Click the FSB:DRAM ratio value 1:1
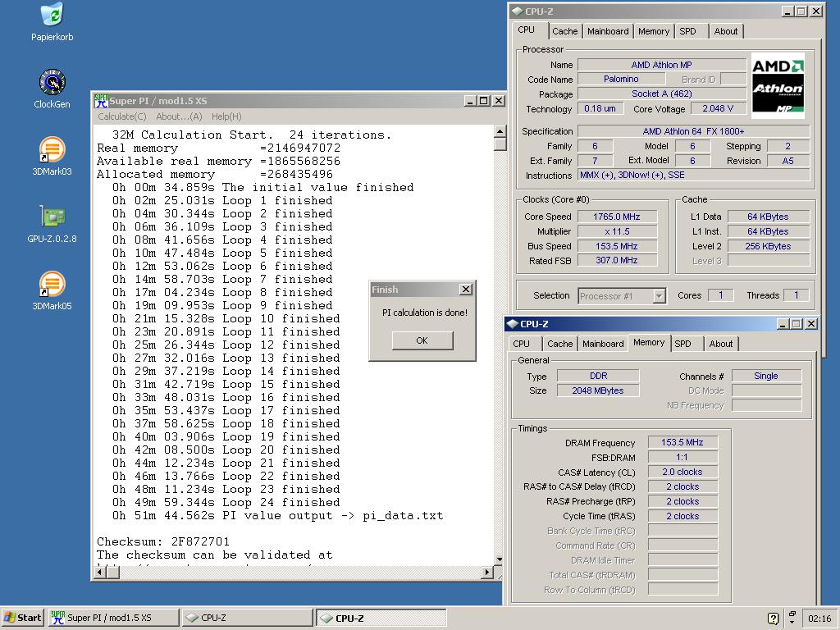Image resolution: width=840 pixels, height=630 pixels. click(682, 457)
